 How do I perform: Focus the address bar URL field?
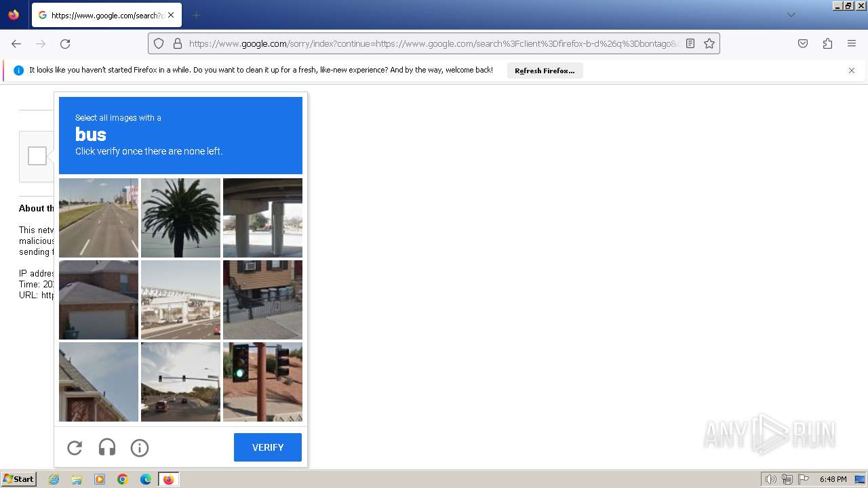tap(433, 43)
